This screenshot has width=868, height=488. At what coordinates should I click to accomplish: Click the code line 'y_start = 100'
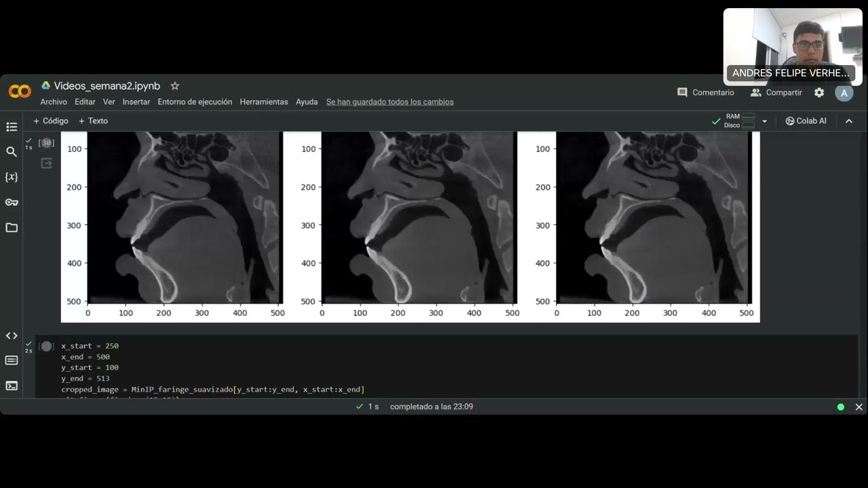pyautogui.click(x=90, y=368)
